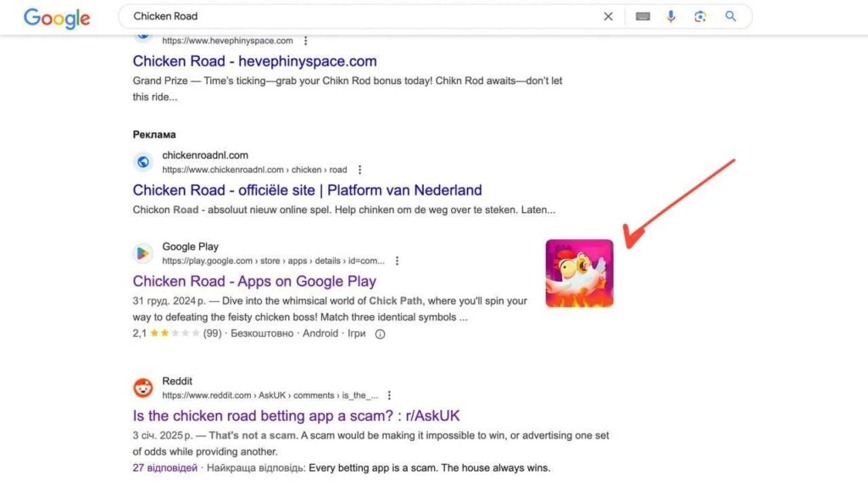
Task: Click the Reddit favicon icon
Action: 142,388
